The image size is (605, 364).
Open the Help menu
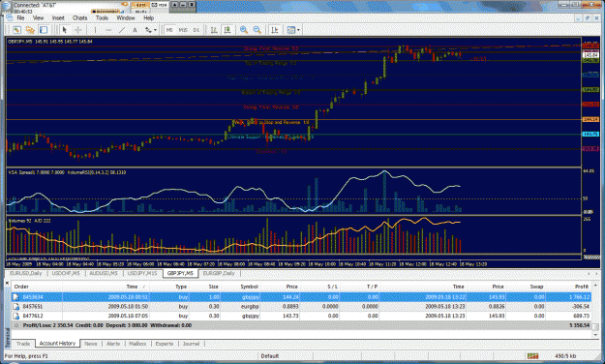click(x=148, y=17)
